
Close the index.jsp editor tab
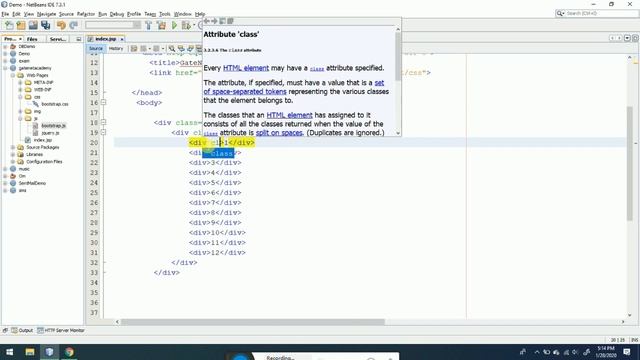point(122,39)
